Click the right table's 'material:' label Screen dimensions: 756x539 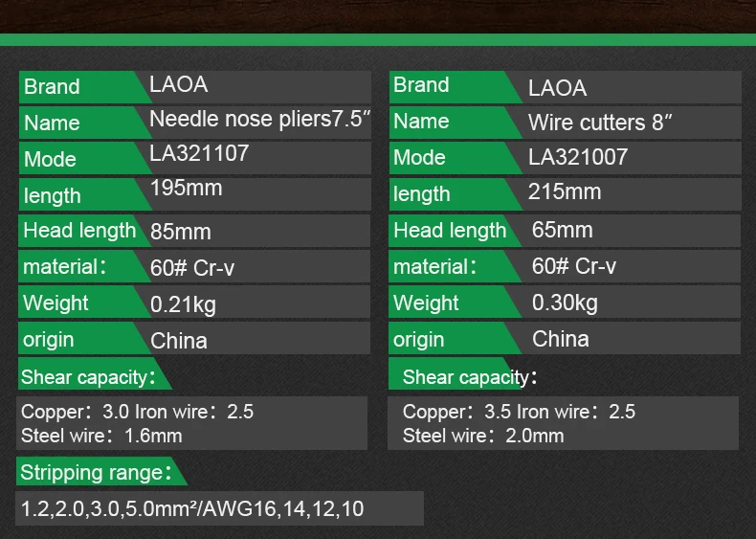(434, 267)
